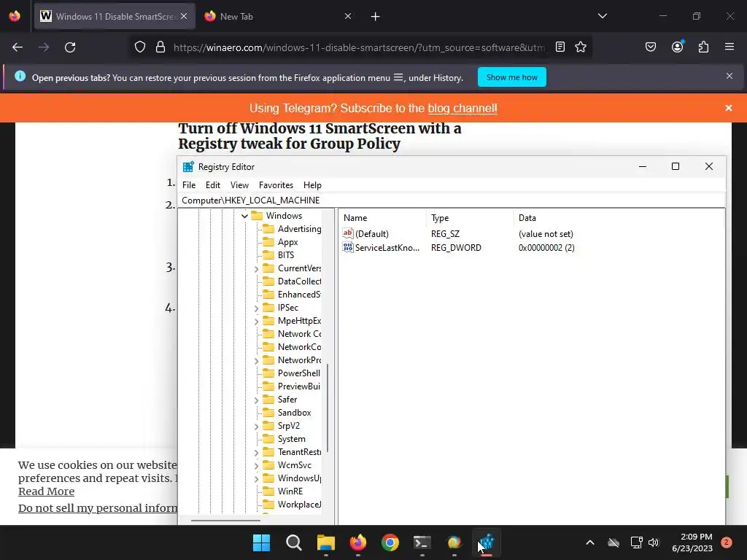Click the tree pane horizontal scrollbar
This screenshot has height=560, width=747.
click(x=226, y=520)
